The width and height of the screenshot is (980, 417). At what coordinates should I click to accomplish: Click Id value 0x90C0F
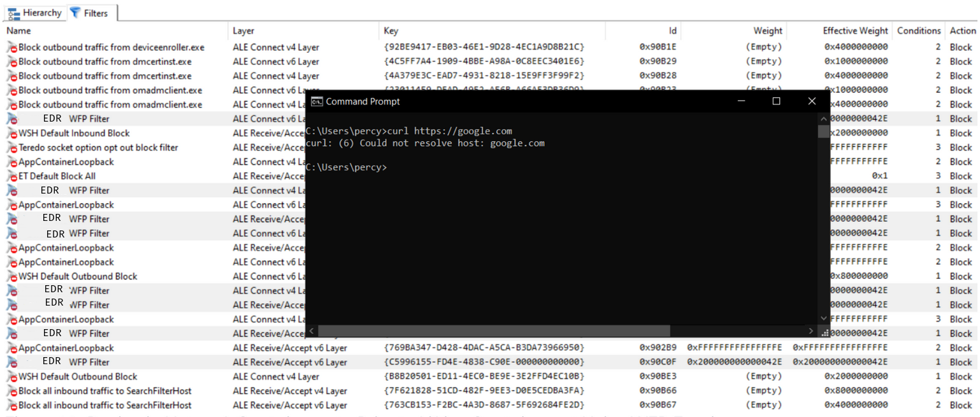pyautogui.click(x=658, y=362)
